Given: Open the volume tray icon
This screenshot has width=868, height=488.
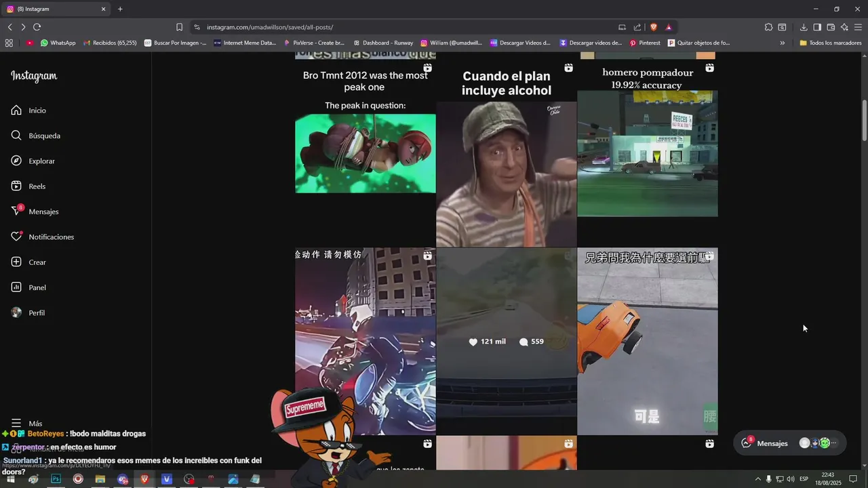Looking at the screenshot, I should click(790, 479).
